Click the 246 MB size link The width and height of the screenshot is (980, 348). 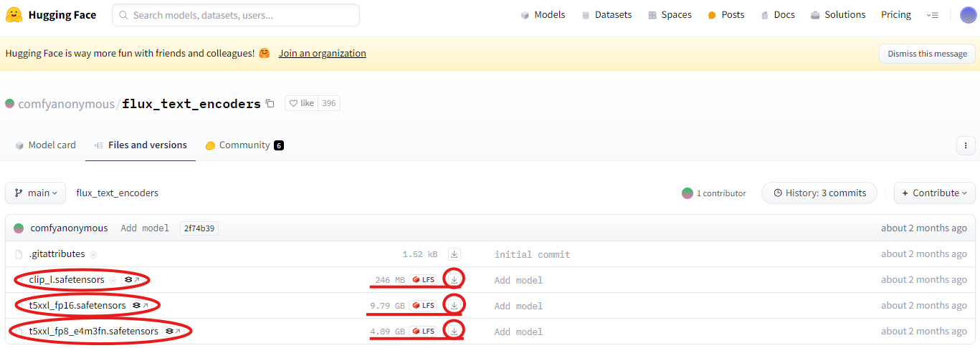[x=390, y=280]
